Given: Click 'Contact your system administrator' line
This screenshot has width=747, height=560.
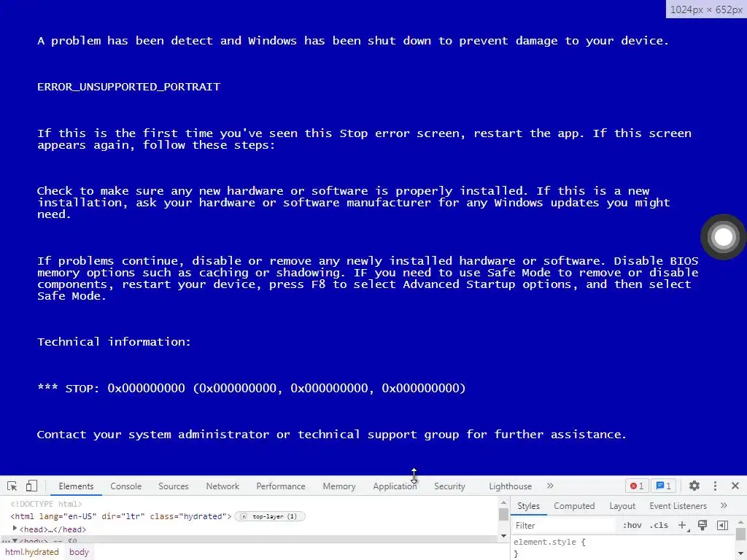Looking at the screenshot, I should point(332,435).
